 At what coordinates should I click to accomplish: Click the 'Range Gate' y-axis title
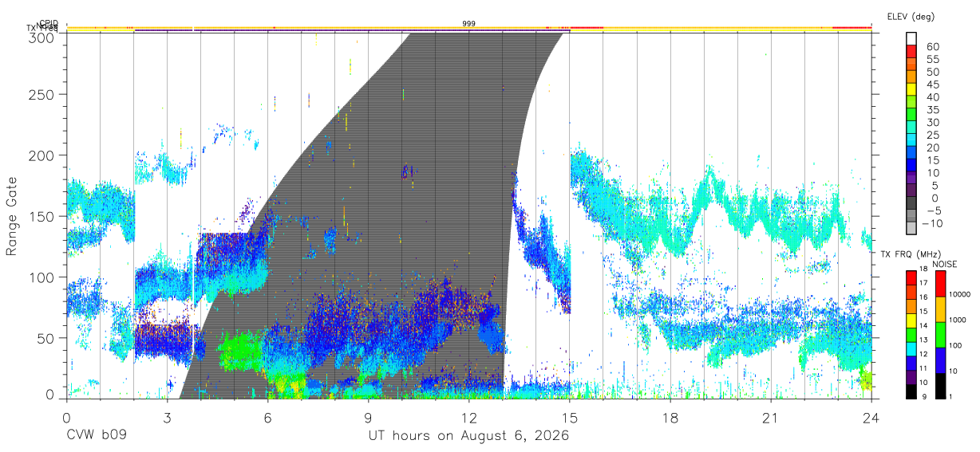click(13, 216)
